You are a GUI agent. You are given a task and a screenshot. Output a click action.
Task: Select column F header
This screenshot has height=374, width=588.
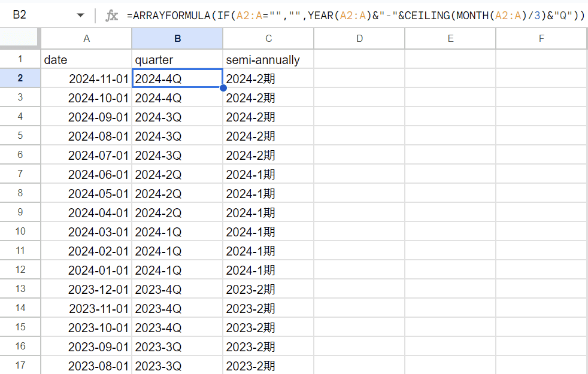tap(541, 38)
